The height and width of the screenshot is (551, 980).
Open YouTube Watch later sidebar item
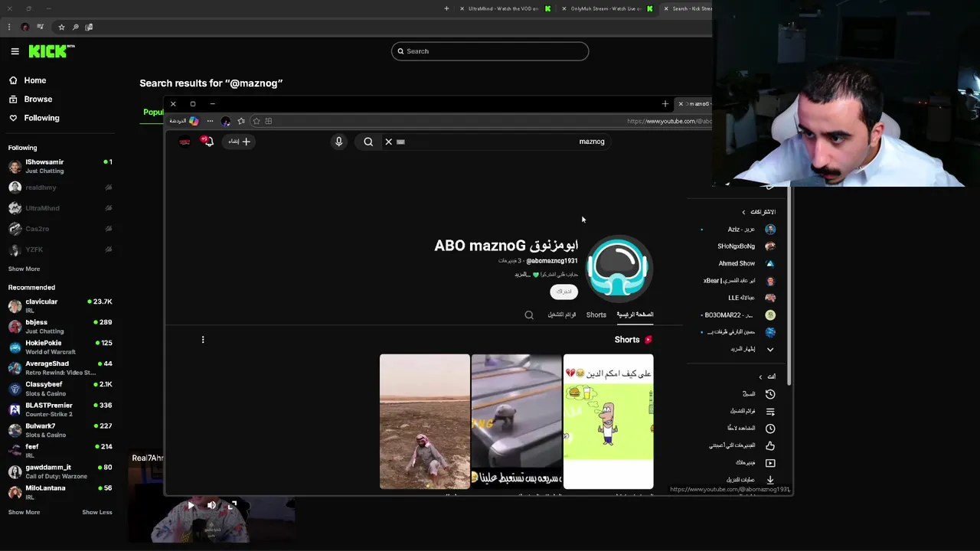[x=750, y=429]
